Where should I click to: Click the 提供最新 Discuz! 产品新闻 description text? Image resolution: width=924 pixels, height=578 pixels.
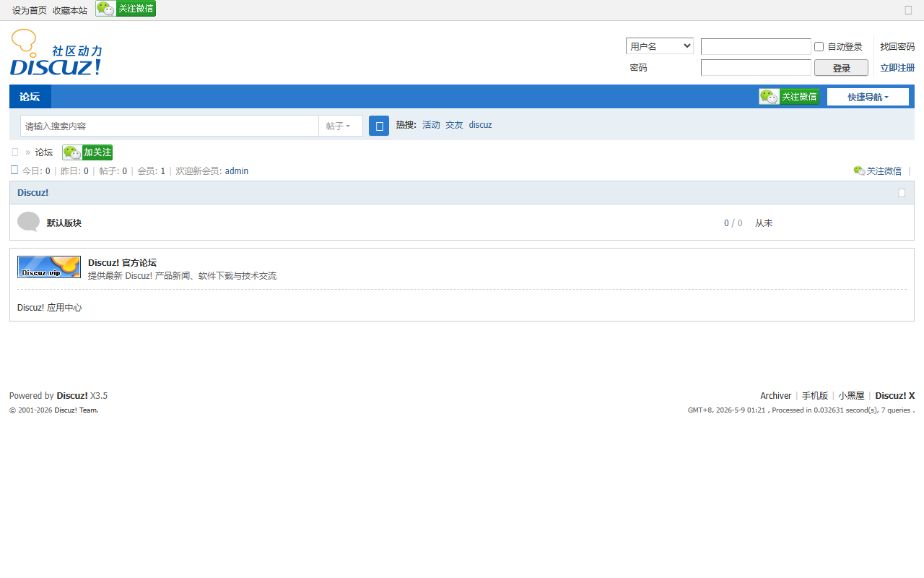coord(182,276)
